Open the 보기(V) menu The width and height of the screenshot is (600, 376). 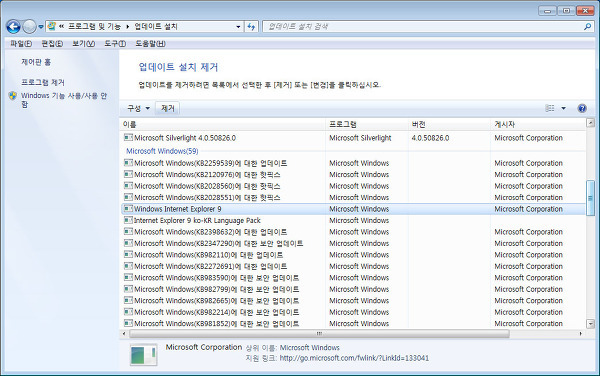(83, 44)
